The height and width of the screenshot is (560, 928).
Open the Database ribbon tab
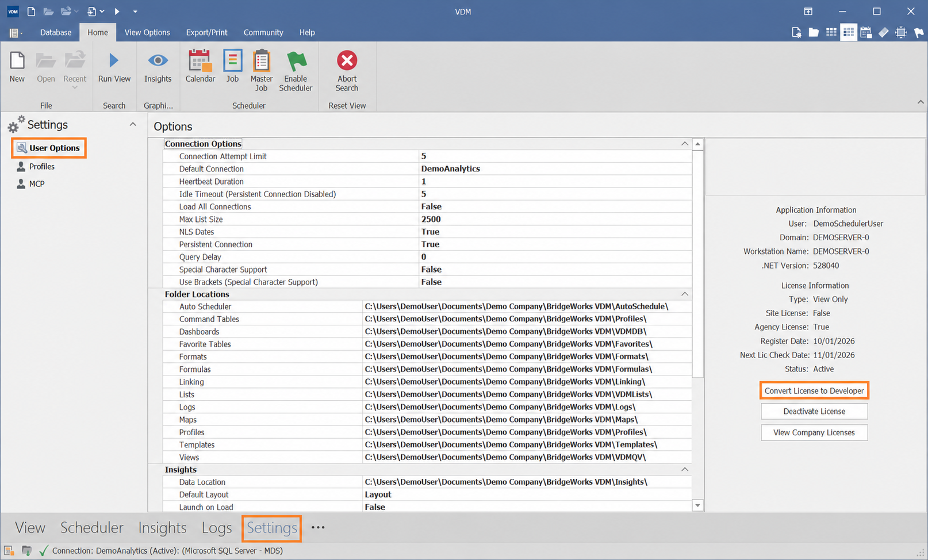56,33
